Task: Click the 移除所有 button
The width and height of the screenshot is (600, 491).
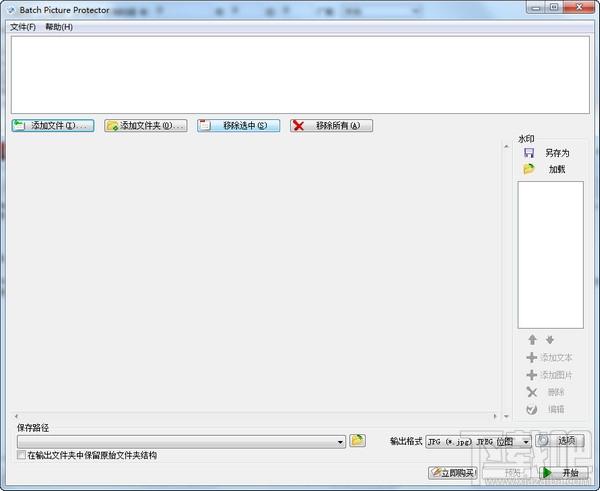Action: [x=331, y=126]
